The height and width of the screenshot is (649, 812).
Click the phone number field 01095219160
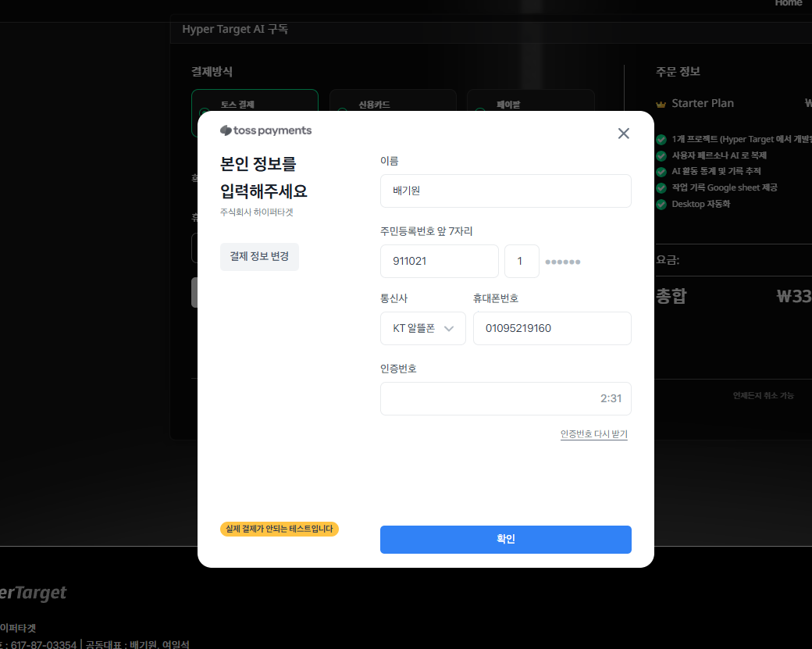(x=552, y=328)
